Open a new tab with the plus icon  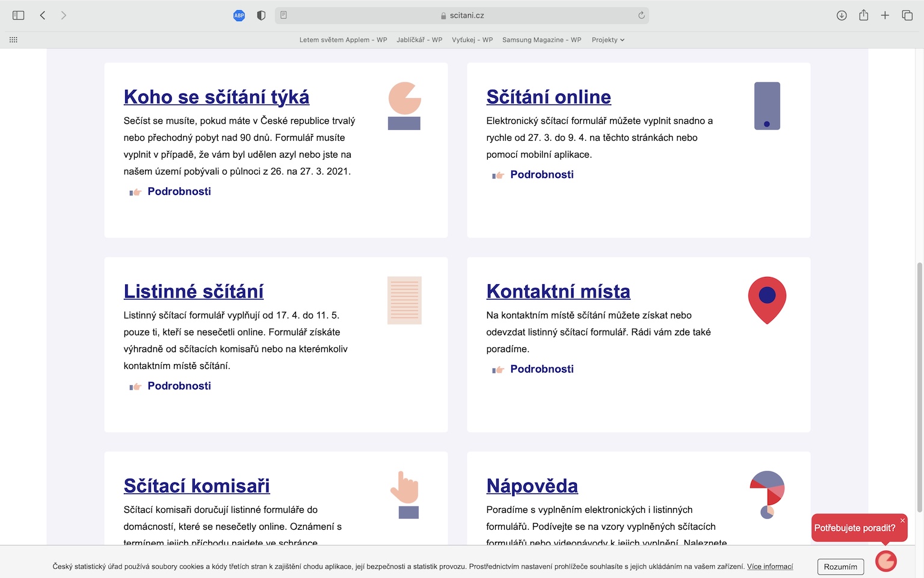click(x=885, y=16)
